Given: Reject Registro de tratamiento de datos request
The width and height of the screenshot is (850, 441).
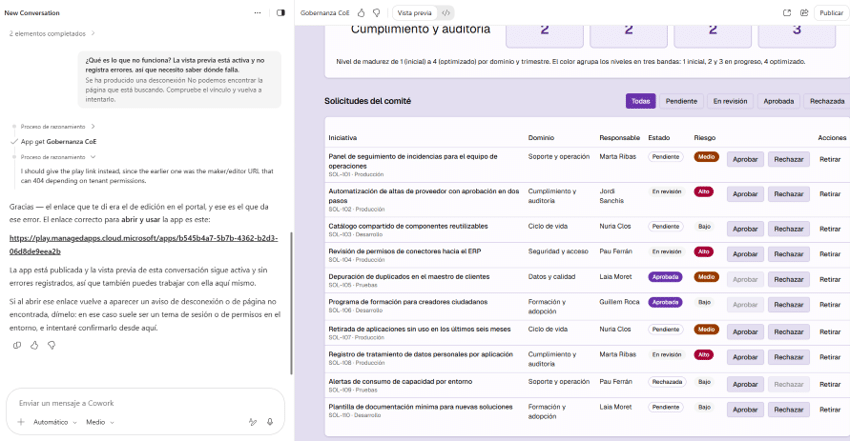Looking at the screenshot, I should (789, 357).
